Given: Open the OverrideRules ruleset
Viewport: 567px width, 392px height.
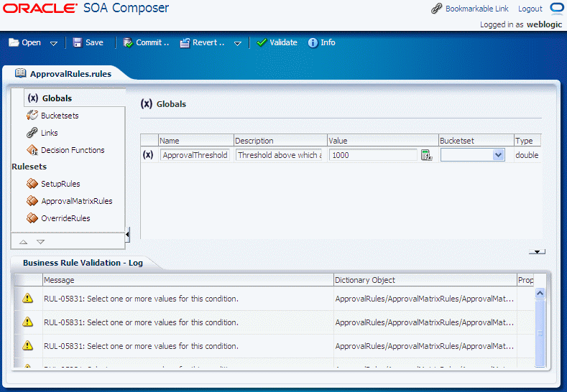Looking at the screenshot, I should point(65,218).
